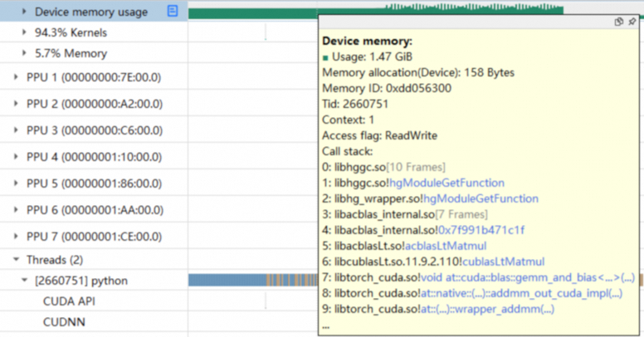
Task: Collapse the Threads (2) group
Action: 17,261
